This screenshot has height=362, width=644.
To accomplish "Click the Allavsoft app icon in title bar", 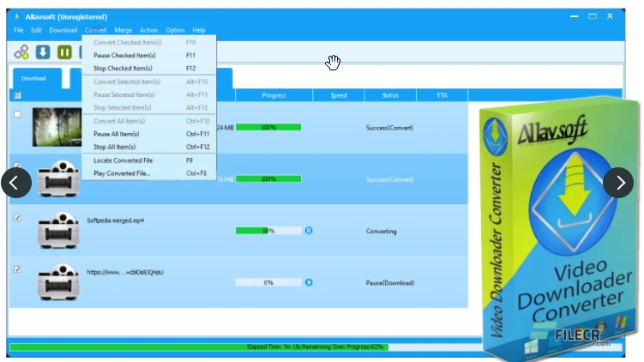I will (17, 17).
